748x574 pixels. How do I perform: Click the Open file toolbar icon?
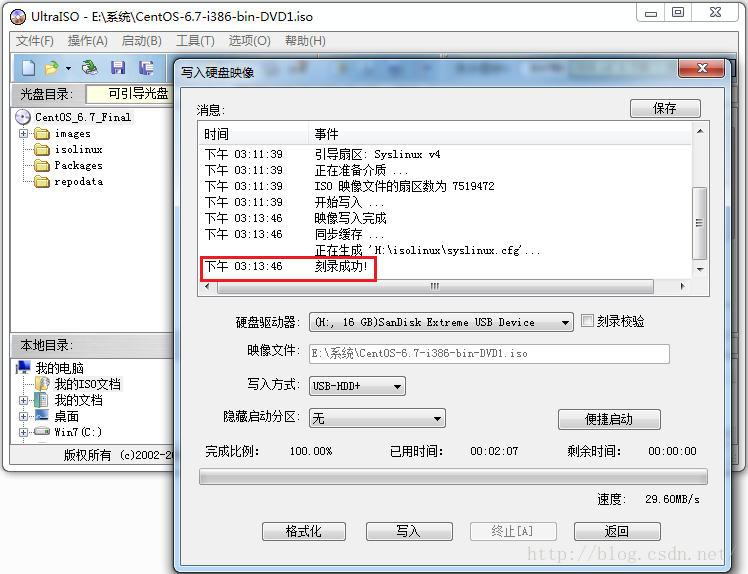point(52,68)
